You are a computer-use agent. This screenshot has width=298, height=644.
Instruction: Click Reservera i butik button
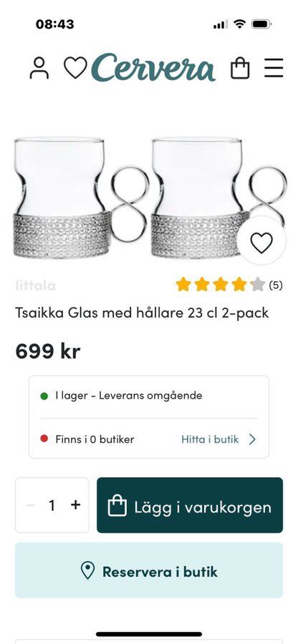coord(149,570)
